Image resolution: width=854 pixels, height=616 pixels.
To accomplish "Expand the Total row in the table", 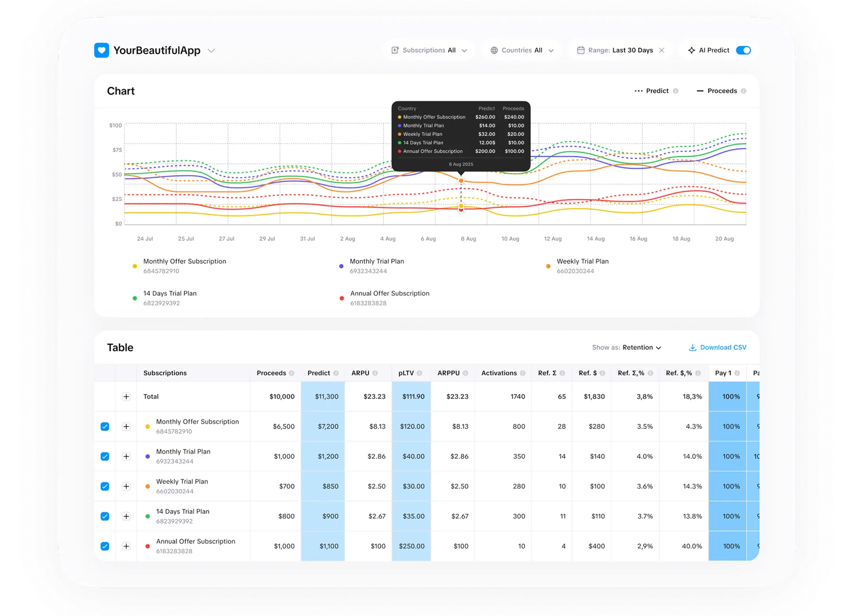I will (126, 397).
